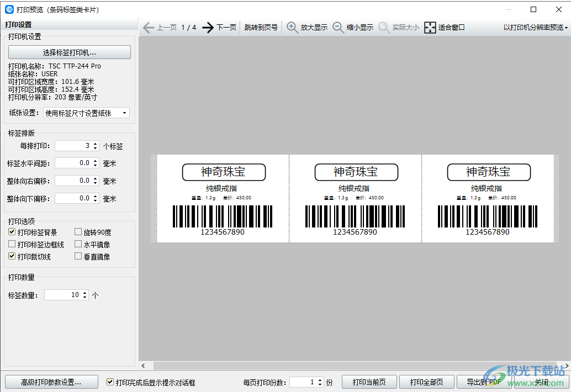Enable 垂直镜像 checkbox
This screenshot has width=571, height=392.
pos(78,256)
